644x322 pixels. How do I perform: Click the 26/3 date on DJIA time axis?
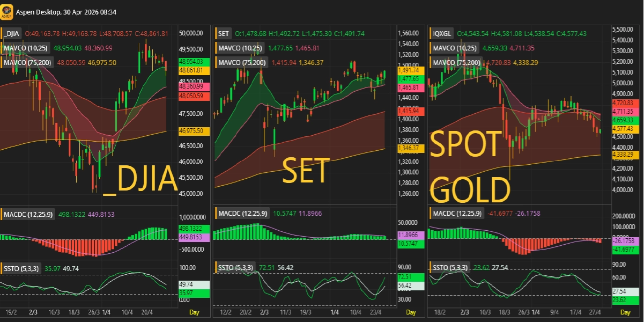click(x=94, y=312)
